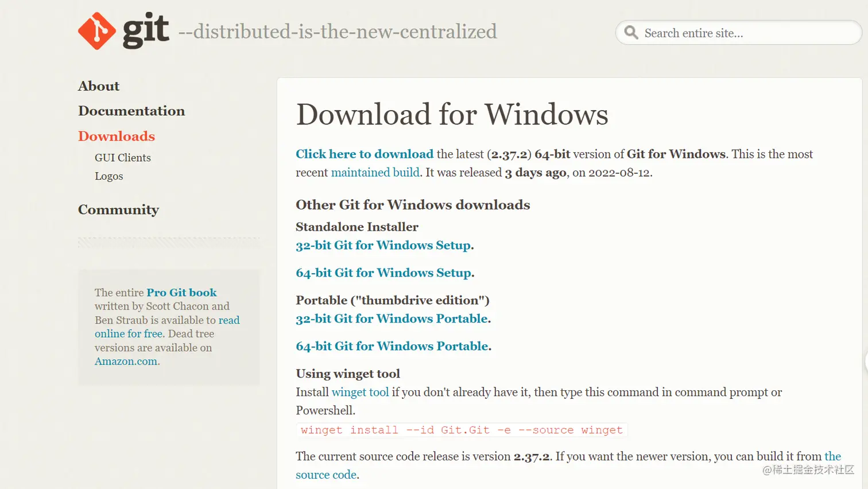Viewport: 868px width, 489px height.
Task: Click the git wordmark text logo
Action: click(x=146, y=30)
